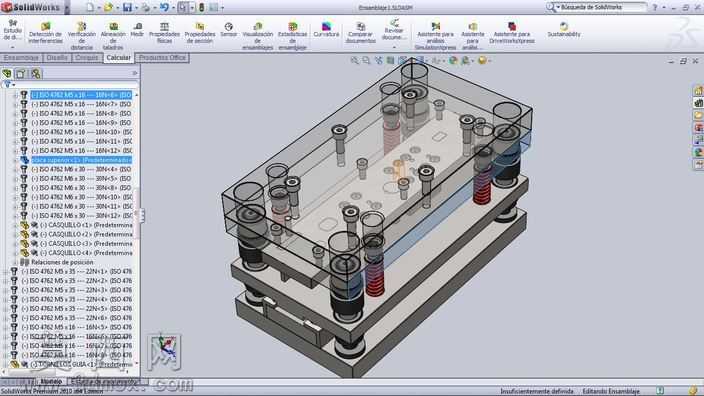Launch Asistente para DriveWorksXpress
This screenshot has width=704, height=396.
(x=512, y=33)
